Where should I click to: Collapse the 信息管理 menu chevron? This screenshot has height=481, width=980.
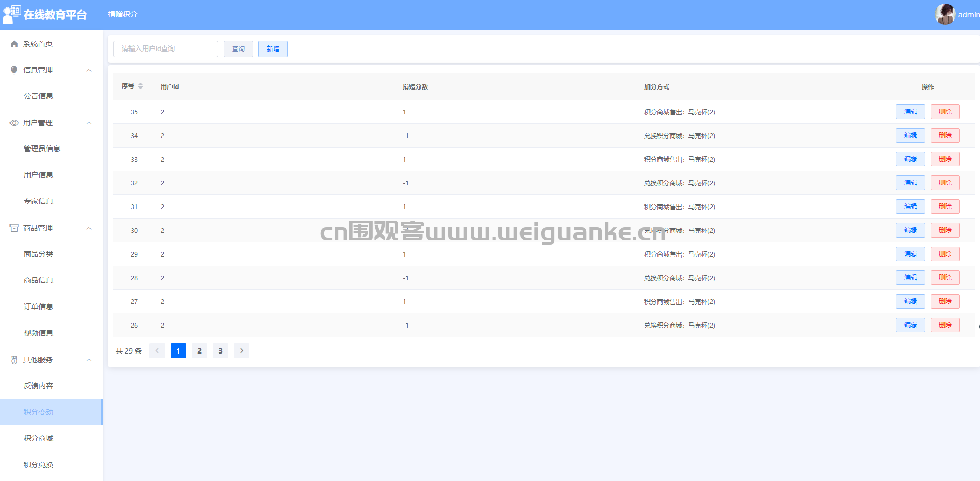click(89, 70)
